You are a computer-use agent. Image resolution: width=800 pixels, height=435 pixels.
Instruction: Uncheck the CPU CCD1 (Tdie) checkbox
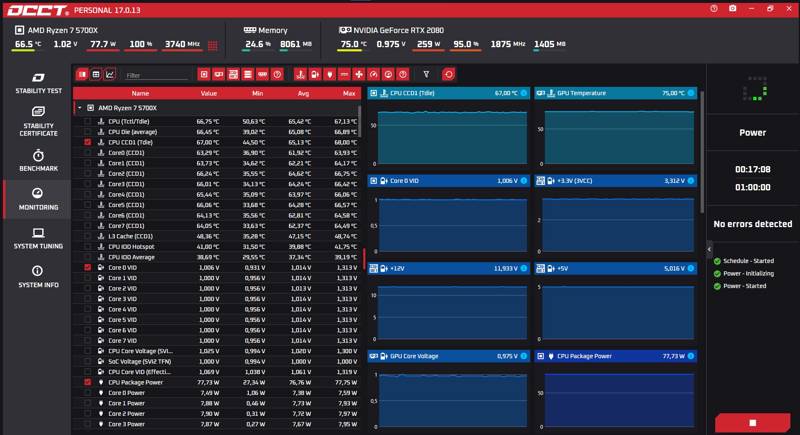(x=88, y=142)
